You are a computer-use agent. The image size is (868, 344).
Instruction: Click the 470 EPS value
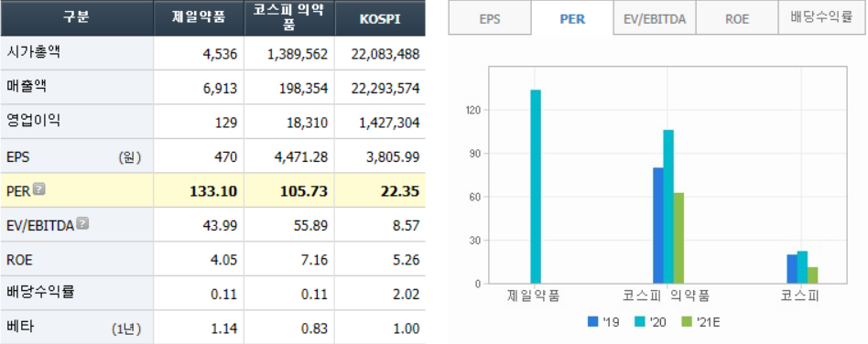click(x=226, y=157)
